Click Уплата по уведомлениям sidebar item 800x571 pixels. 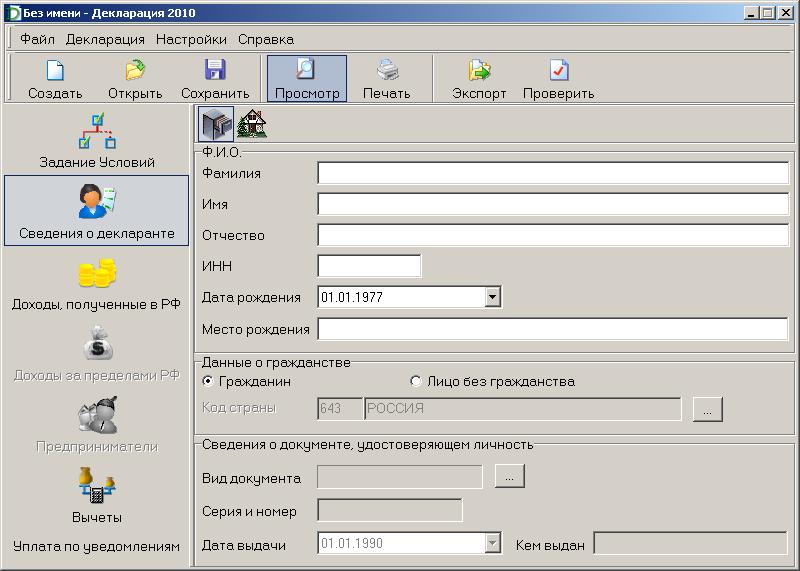[97, 546]
